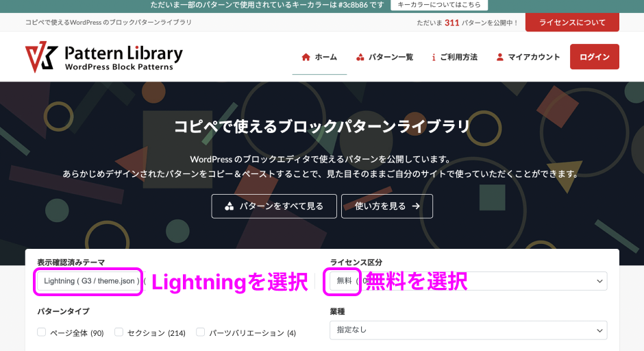Click the shapes icon beside パターン一覧

coord(360,57)
